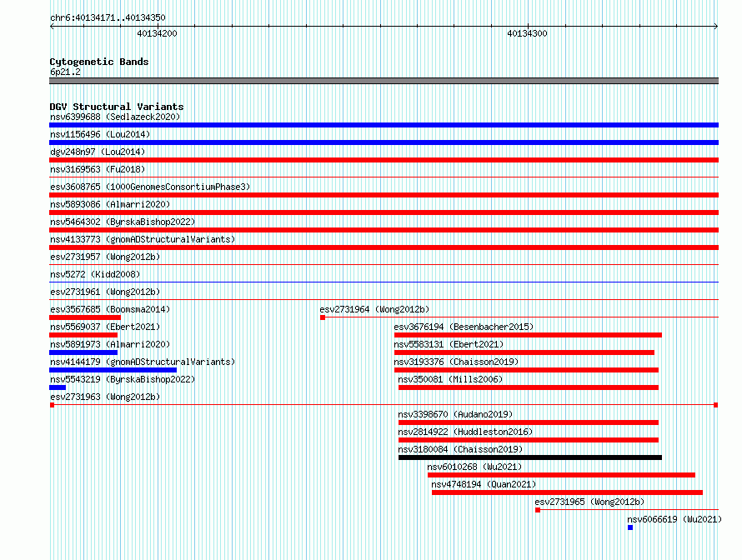
Task: Open nsv2814922 (Huddleston2016) label
Action: pyautogui.click(x=465, y=432)
